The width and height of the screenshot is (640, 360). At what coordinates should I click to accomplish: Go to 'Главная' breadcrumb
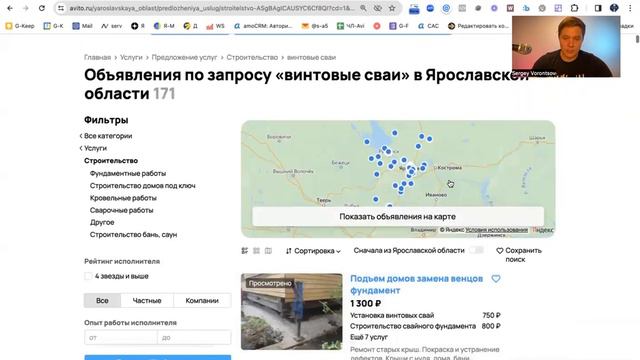(x=98, y=58)
